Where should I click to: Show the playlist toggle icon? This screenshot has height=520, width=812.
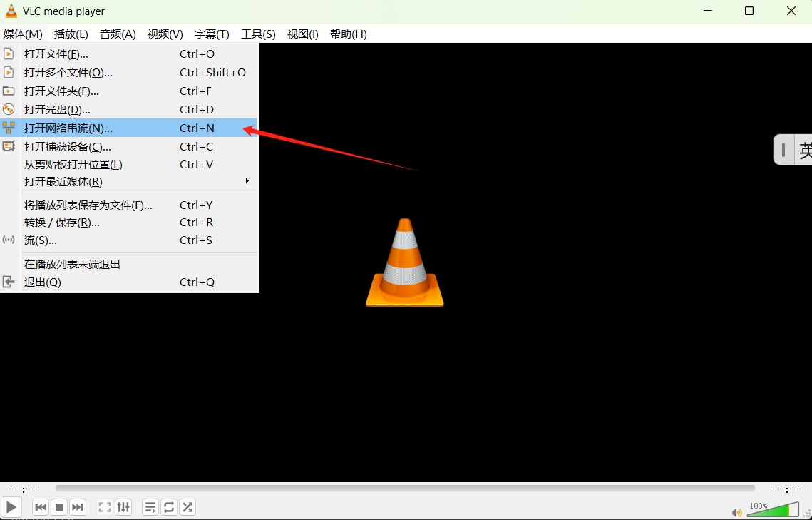(x=150, y=507)
